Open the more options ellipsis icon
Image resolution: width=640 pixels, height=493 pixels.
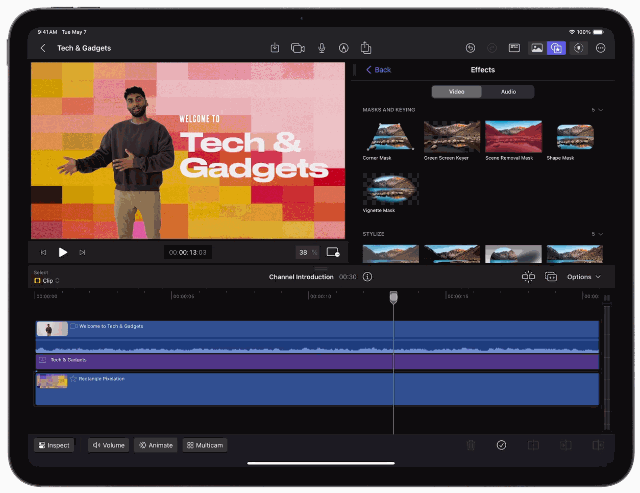[x=600, y=48]
